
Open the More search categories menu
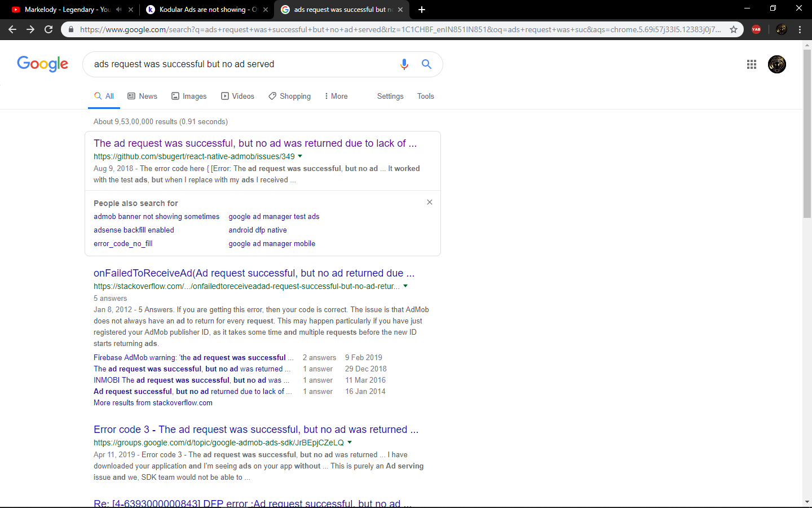(336, 97)
